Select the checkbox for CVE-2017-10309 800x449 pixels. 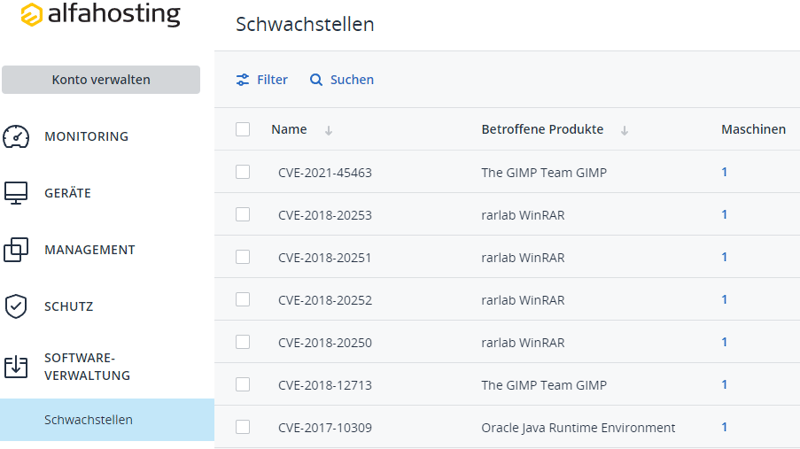243,427
